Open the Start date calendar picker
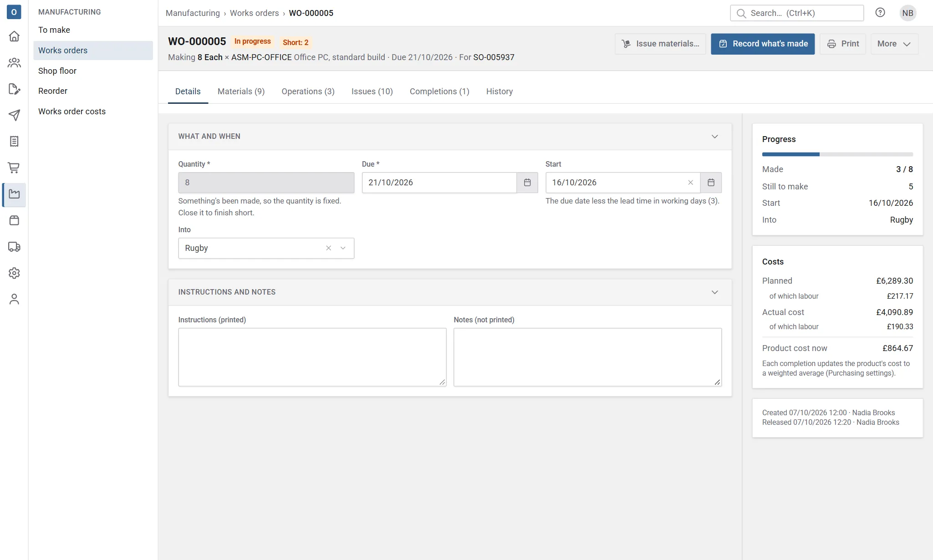 pyautogui.click(x=711, y=183)
